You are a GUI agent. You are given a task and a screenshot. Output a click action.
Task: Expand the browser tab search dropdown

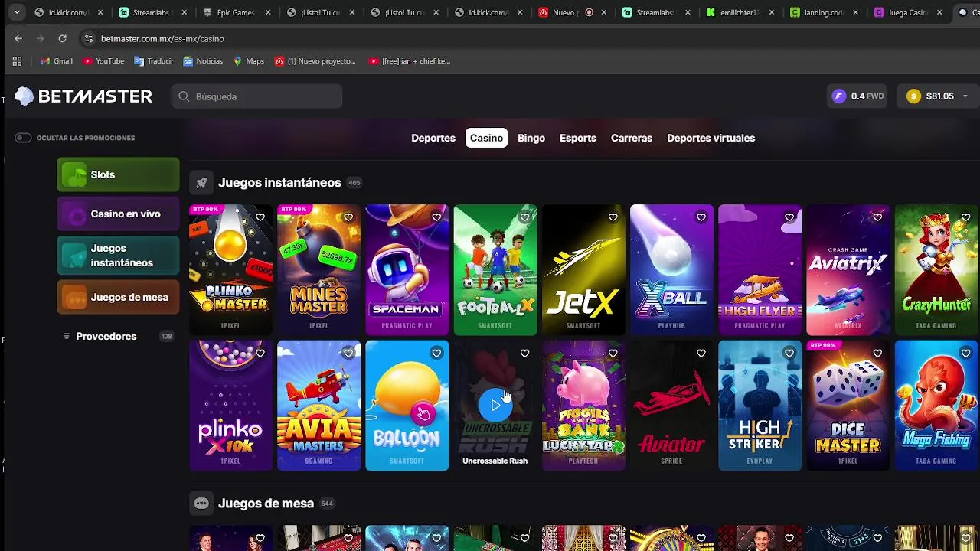pyautogui.click(x=17, y=12)
